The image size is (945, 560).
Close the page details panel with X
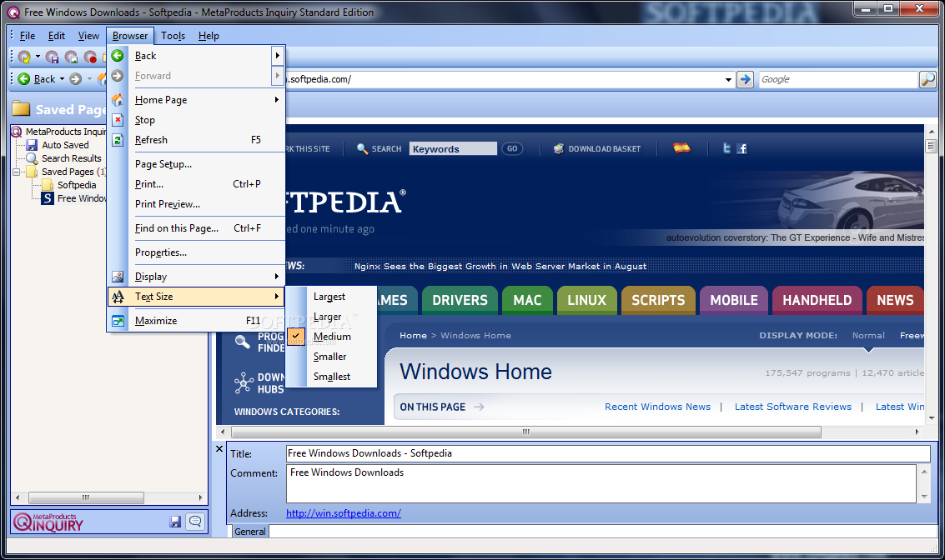tap(219, 448)
